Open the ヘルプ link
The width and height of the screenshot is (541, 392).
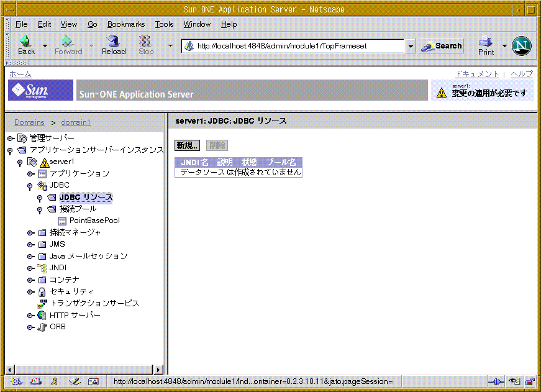(522, 74)
